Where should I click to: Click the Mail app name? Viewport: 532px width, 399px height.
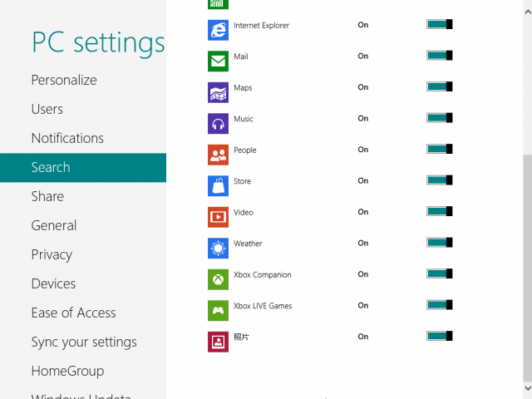[x=241, y=57]
